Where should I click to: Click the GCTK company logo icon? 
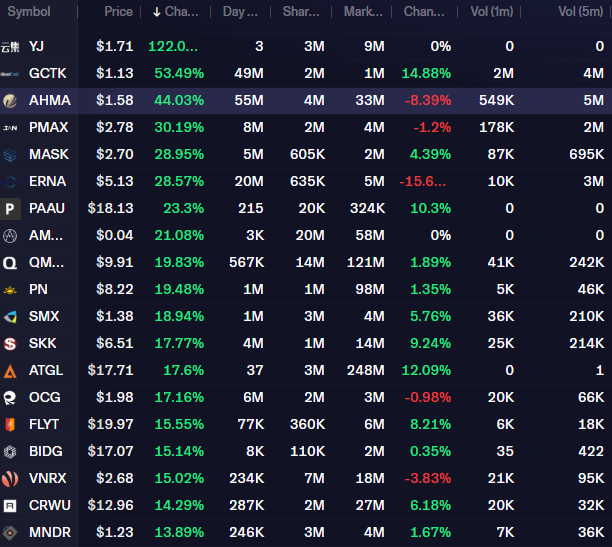(10, 74)
